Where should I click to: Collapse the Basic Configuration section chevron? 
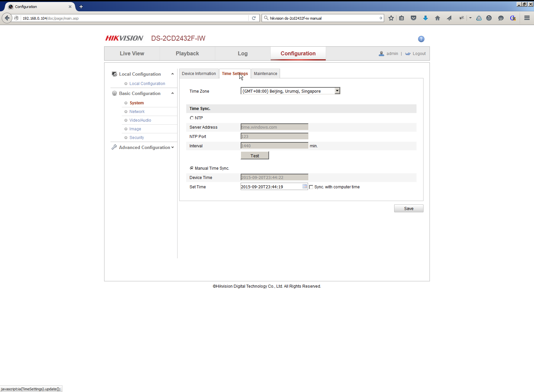coord(173,93)
